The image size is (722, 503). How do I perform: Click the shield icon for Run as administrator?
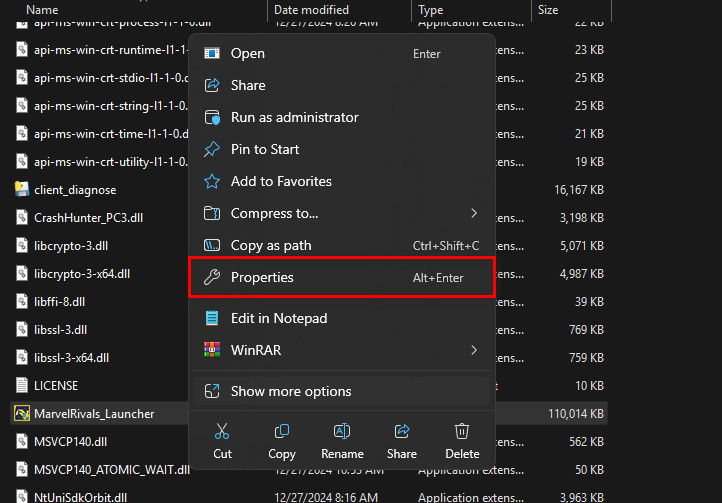point(212,117)
